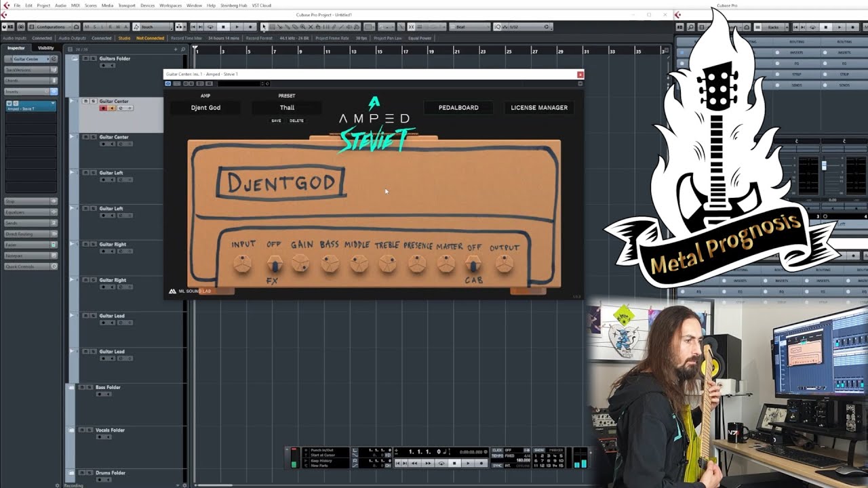The image size is (868, 488).
Task: Click the Guitars Folder folder icon
Action: pyautogui.click(x=74, y=59)
